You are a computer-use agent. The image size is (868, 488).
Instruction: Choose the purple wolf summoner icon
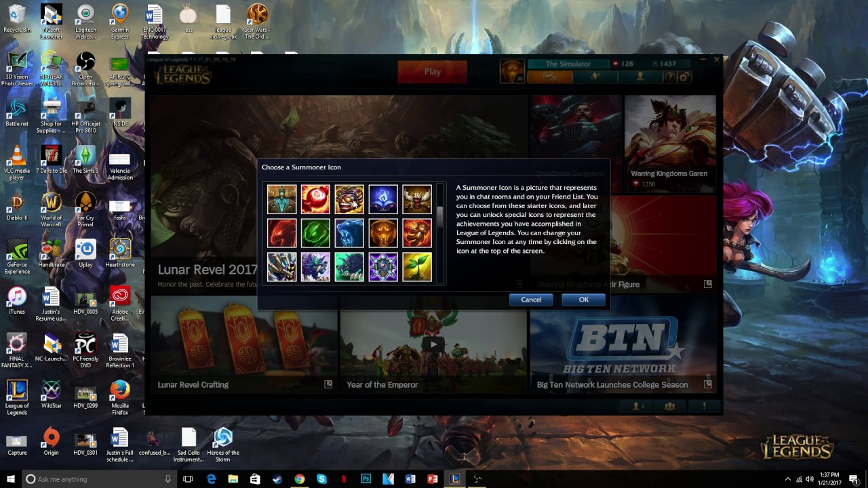click(315, 267)
